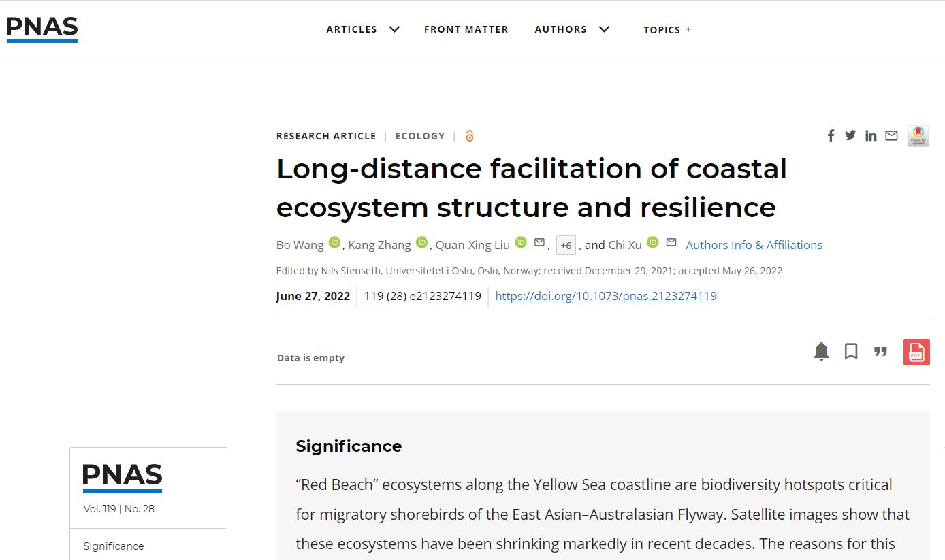Open the article DOI link
The width and height of the screenshot is (945, 560).
pyautogui.click(x=605, y=296)
